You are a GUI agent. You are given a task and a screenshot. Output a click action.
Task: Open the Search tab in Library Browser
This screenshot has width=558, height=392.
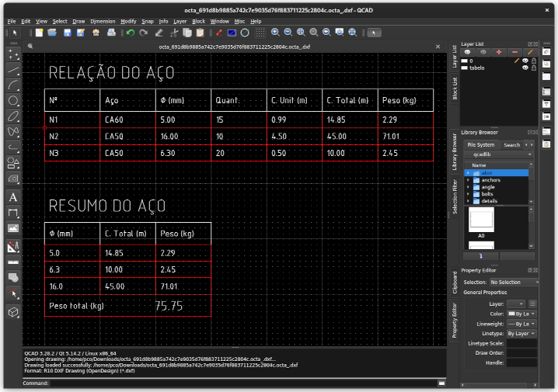coord(511,144)
